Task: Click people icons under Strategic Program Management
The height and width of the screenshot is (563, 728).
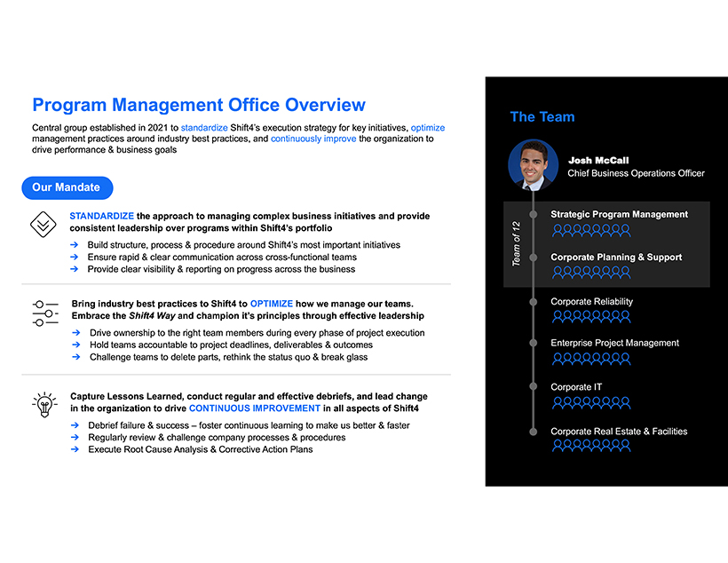Action: click(x=591, y=230)
